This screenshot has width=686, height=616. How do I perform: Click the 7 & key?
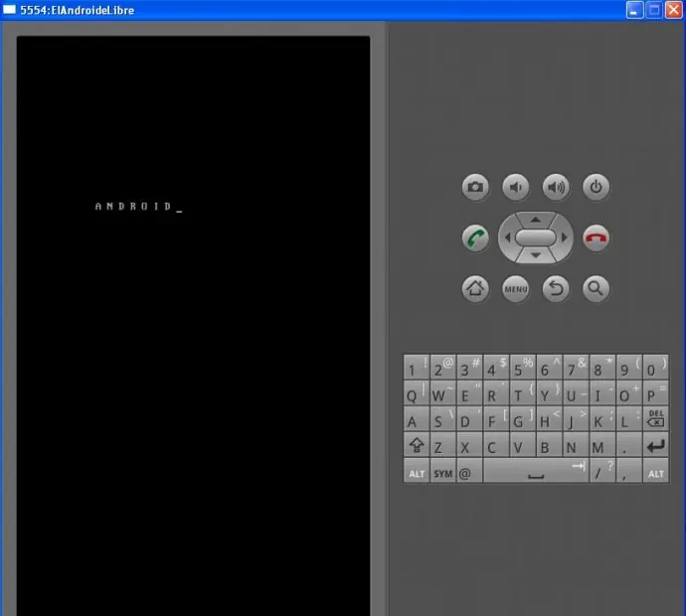point(577,368)
